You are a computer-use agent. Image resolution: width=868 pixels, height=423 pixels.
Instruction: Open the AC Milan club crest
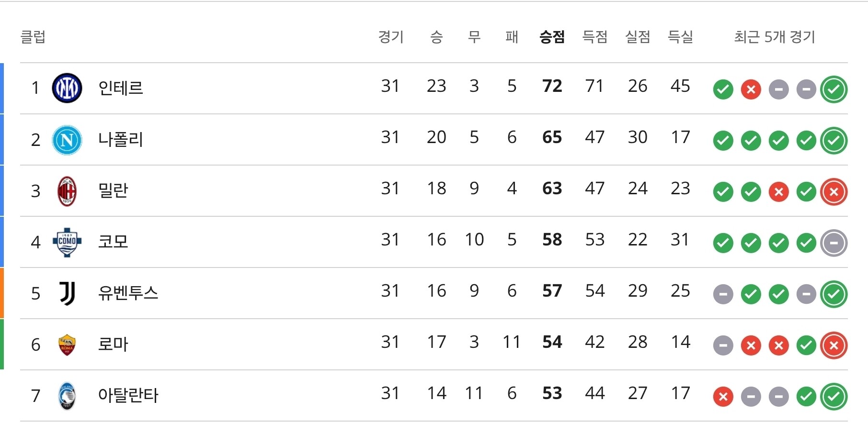pos(67,191)
